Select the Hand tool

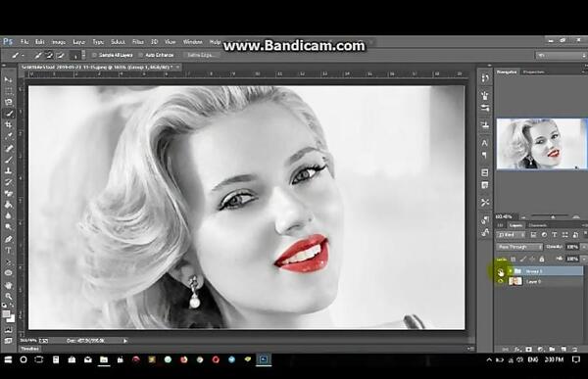tap(8, 285)
